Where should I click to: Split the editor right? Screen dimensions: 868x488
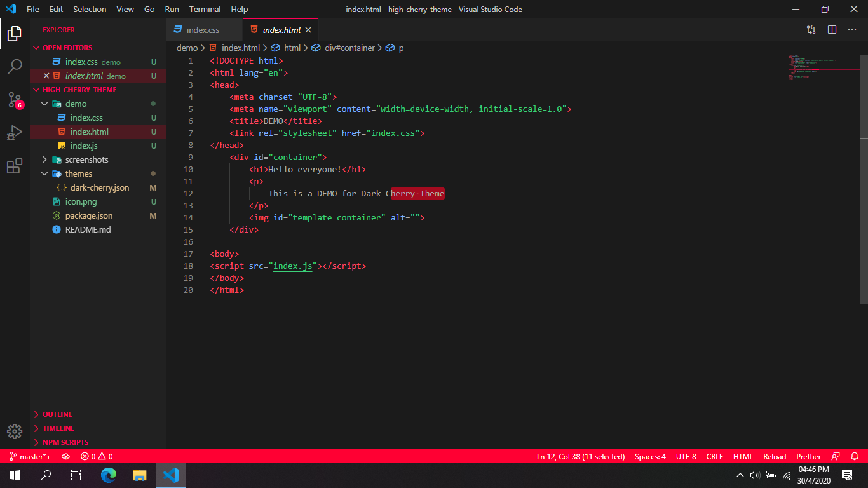point(832,30)
